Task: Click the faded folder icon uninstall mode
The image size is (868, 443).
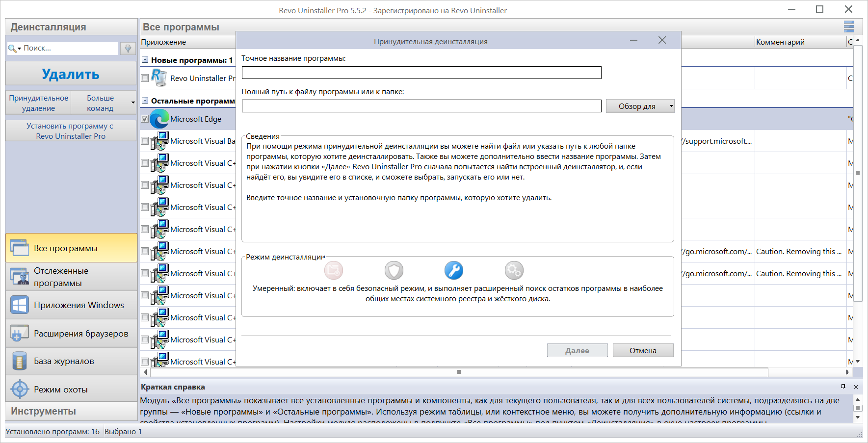Action: point(334,270)
